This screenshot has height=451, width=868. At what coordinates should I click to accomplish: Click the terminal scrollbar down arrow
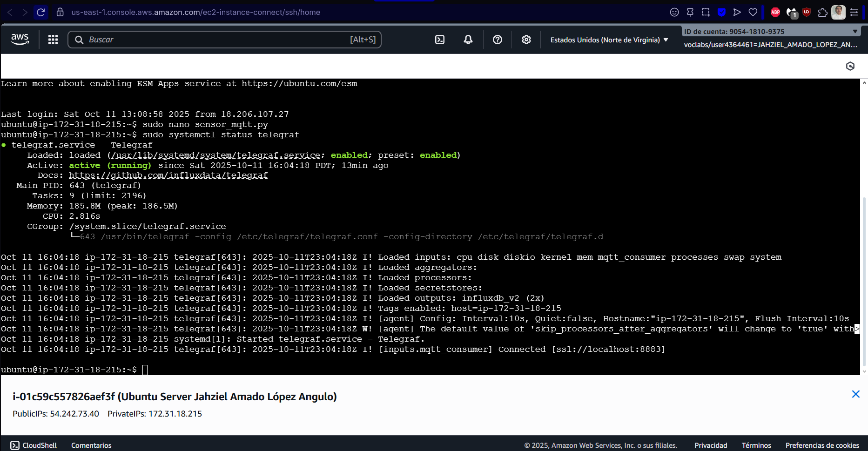tap(864, 371)
